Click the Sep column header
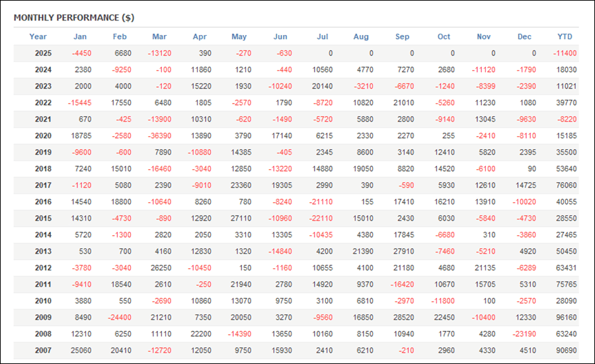This screenshot has height=364, width=595. [x=402, y=36]
